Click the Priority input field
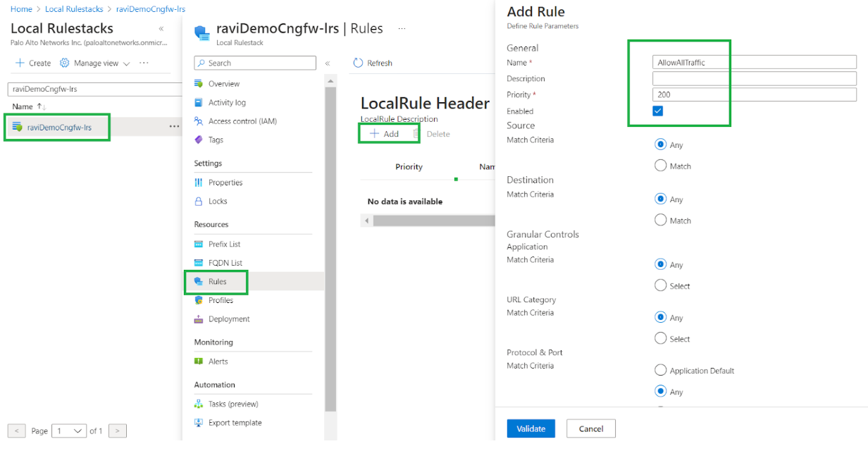 point(754,94)
